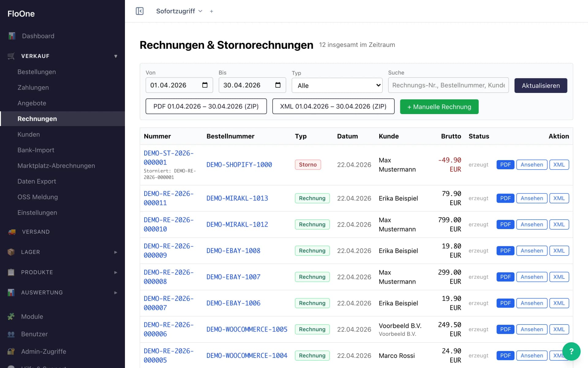Click the Voorbeeld B.V. customer cell
The image size is (588, 368).
pos(400,329)
